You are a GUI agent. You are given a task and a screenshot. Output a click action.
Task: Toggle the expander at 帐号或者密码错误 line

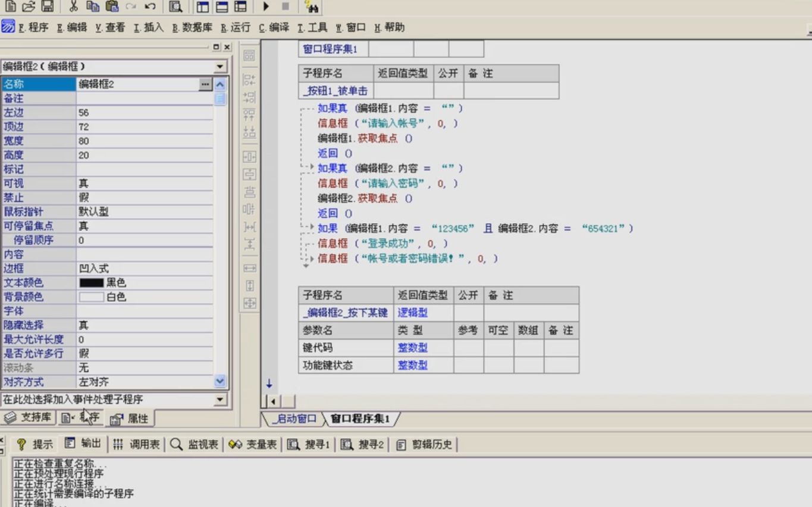pyautogui.click(x=313, y=259)
